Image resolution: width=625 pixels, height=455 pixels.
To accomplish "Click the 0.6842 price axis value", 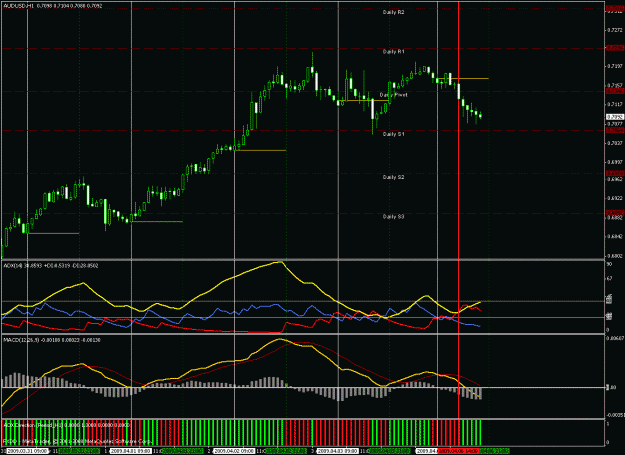I will (x=615, y=237).
